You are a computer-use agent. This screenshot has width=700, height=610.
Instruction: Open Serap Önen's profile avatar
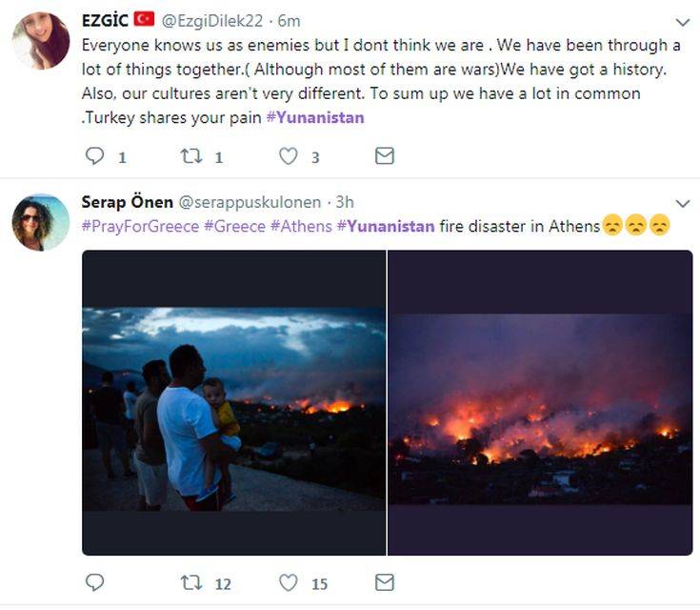point(40,222)
